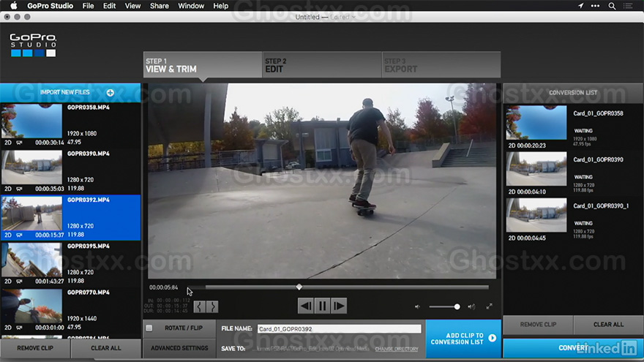The width and height of the screenshot is (644, 362).
Task: Click the playhead diamond on the scrub bar
Action: point(299,287)
